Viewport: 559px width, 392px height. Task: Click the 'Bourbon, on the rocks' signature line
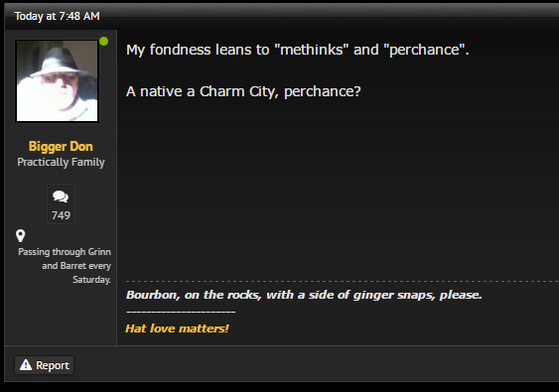pos(304,295)
